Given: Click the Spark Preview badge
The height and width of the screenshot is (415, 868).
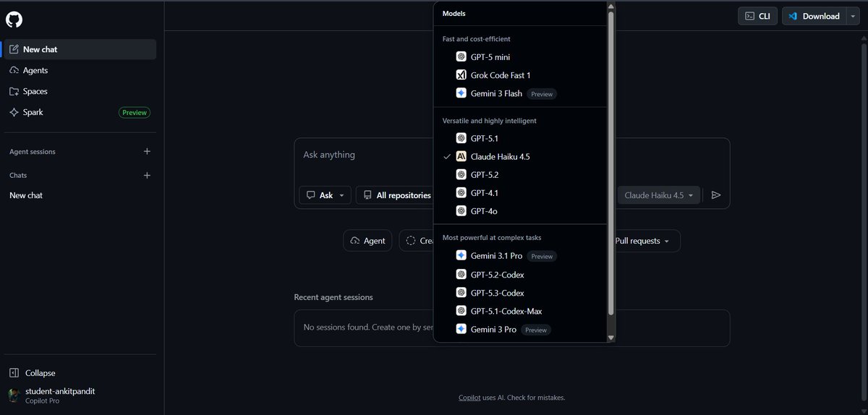Looking at the screenshot, I should (135, 113).
